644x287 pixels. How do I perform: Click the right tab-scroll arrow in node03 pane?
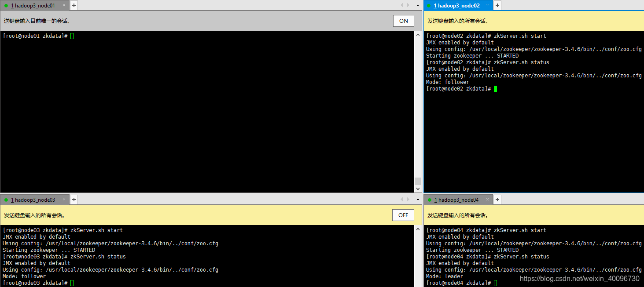point(408,200)
